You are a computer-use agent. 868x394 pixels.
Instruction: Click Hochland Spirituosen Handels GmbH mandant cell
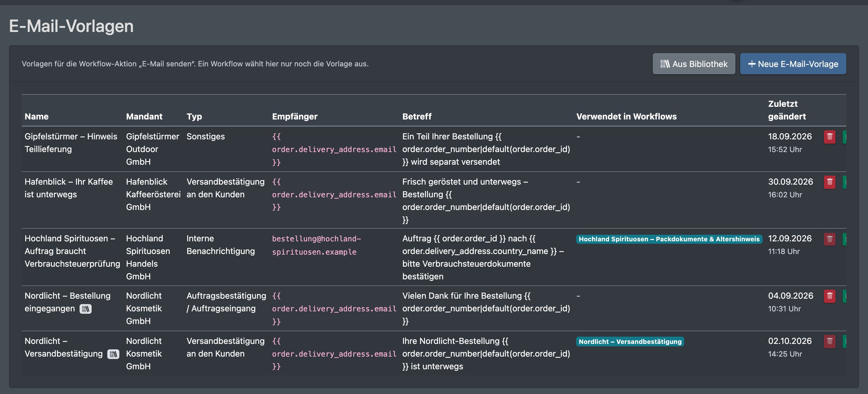point(148,257)
